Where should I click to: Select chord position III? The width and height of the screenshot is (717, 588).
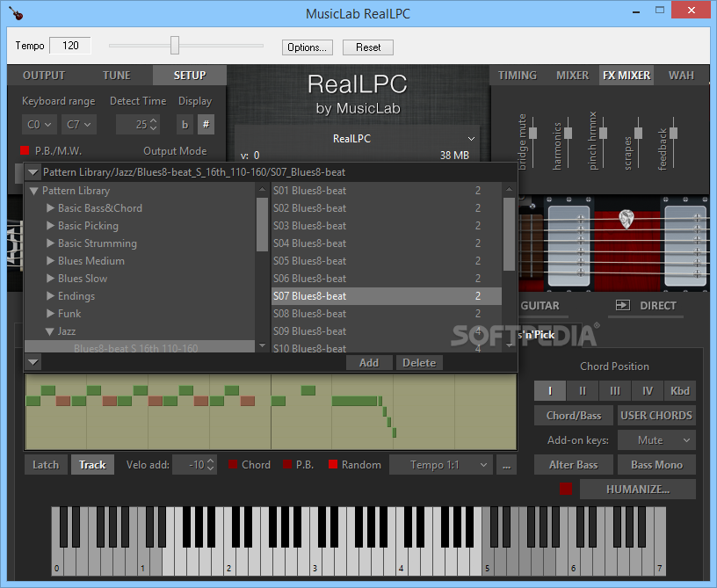[x=614, y=391]
